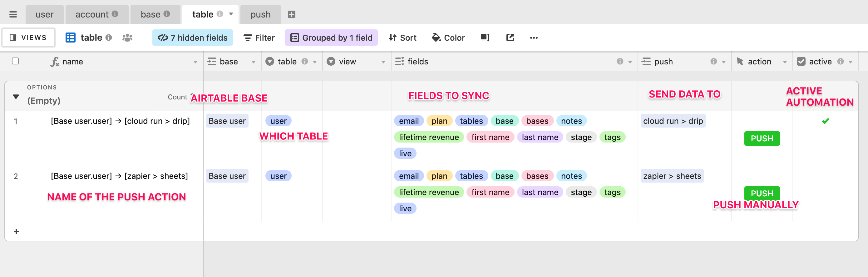The image size is (868, 277).
Task: Click the linked-record icon in base column header
Action: coord(211,61)
